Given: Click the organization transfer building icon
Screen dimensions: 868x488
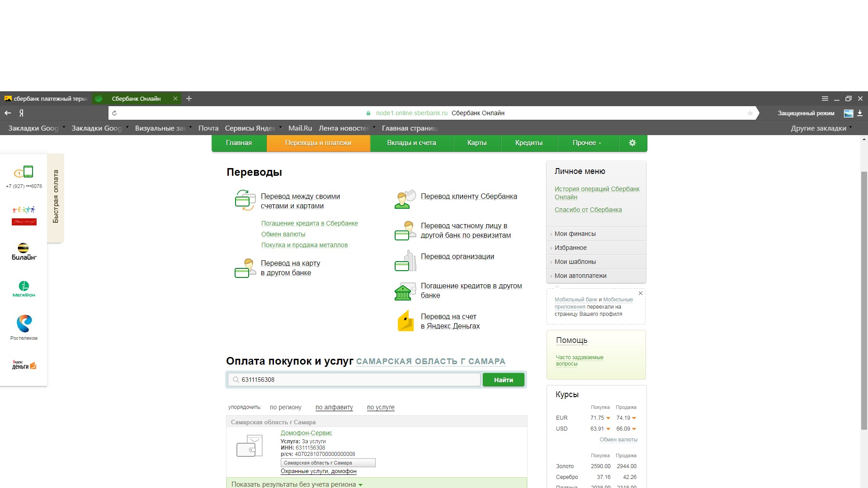Looking at the screenshot, I should click(405, 261).
